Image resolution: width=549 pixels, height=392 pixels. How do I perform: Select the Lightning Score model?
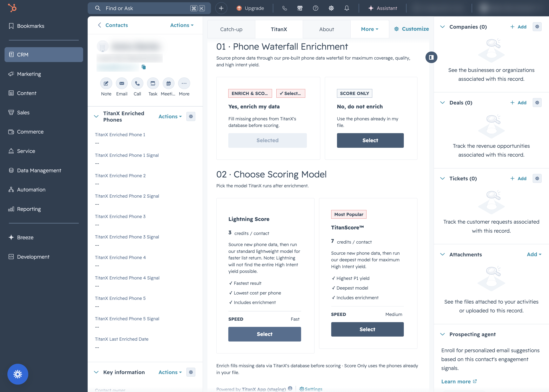264,334
